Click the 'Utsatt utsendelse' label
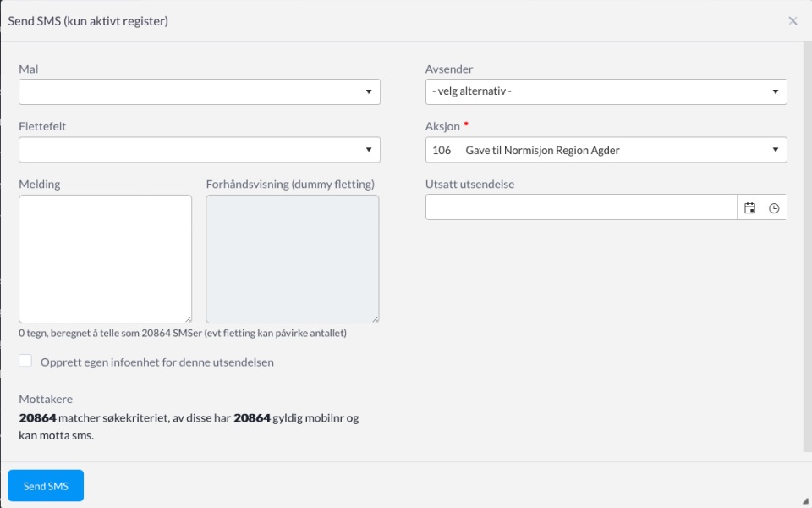 pyautogui.click(x=469, y=184)
